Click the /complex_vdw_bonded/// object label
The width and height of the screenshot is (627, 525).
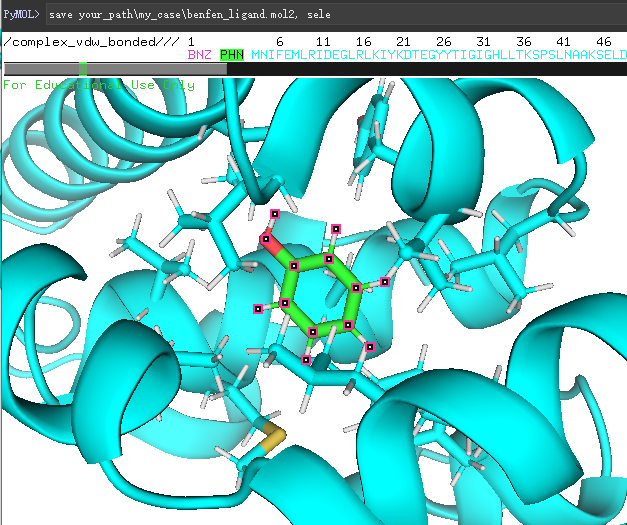[91, 42]
